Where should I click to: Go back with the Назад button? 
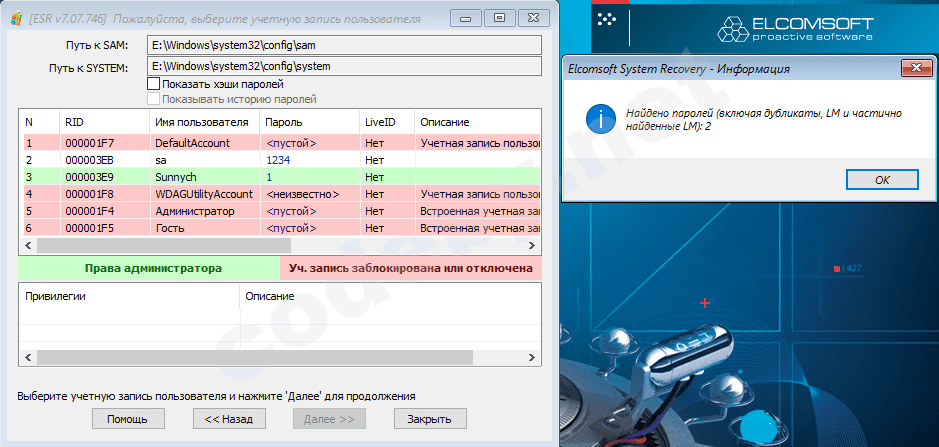(228, 419)
